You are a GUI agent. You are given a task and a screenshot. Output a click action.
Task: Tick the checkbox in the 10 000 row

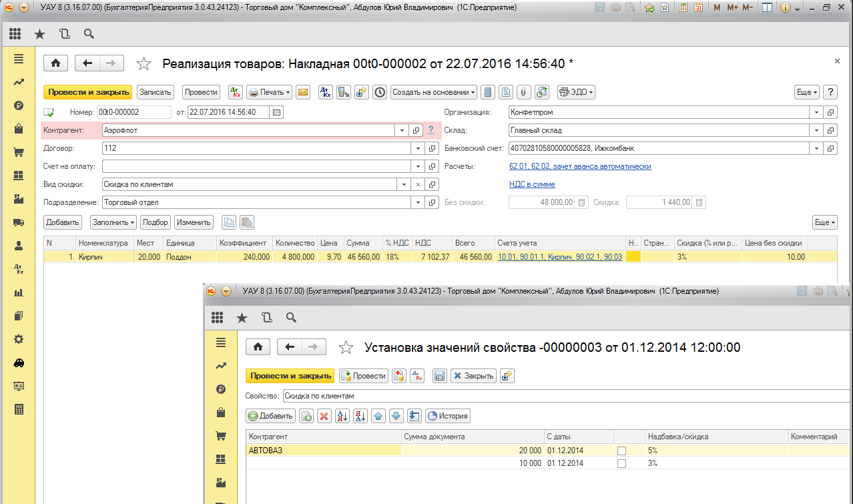tap(621, 463)
